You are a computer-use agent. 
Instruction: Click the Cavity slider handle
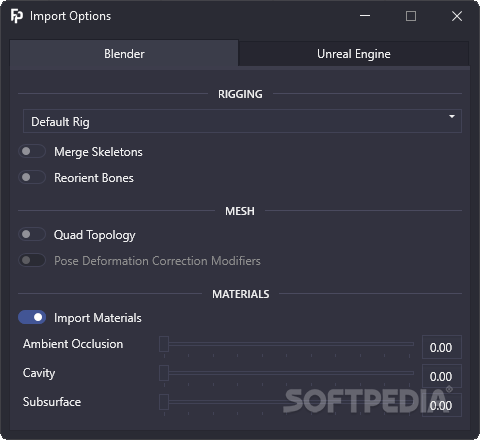[164, 373]
